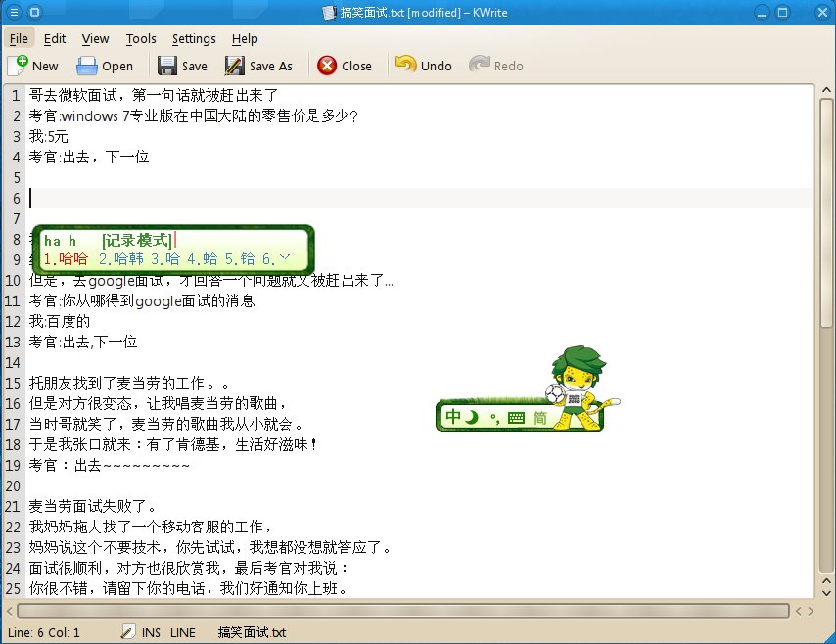Viewport: 836px width, 644px height.
Task: Toggle the Chinese punctuation mode icon
Action: 494,419
